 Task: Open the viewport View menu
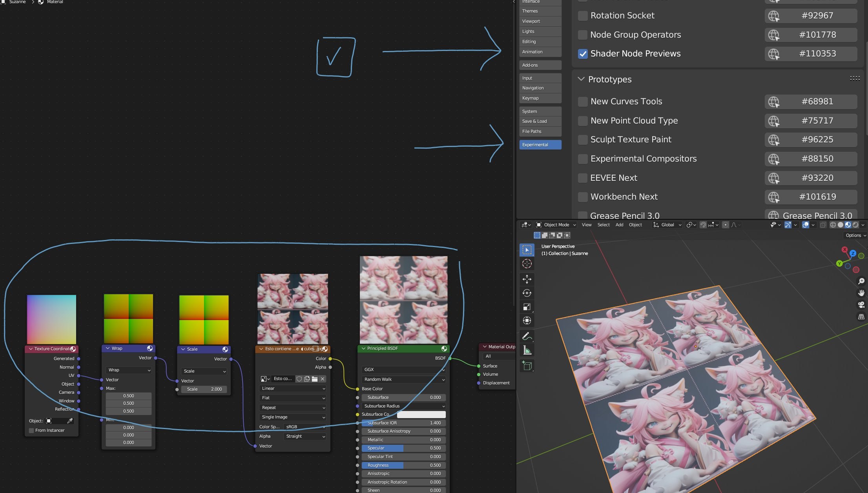[x=586, y=225]
